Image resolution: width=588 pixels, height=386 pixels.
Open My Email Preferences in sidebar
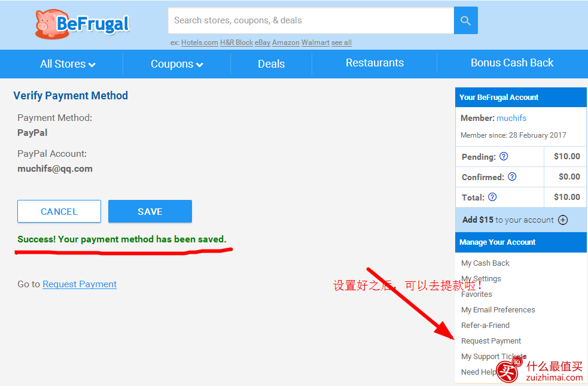(498, 310)
